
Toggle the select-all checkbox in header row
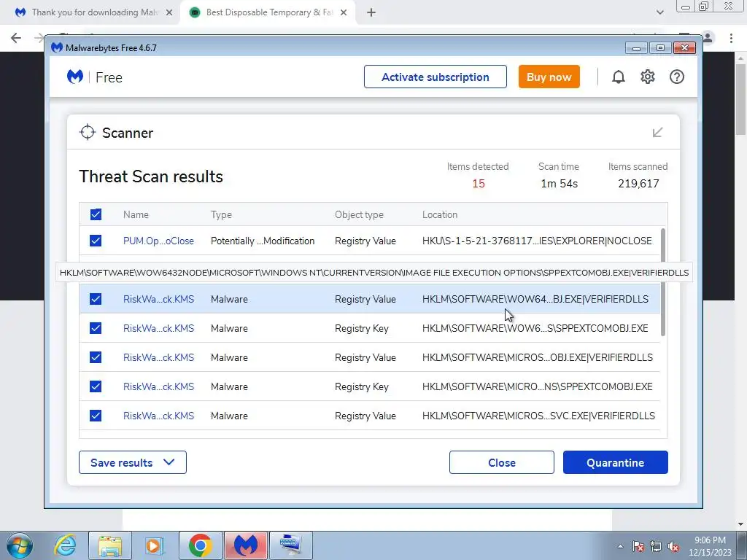tap(96, 214)
